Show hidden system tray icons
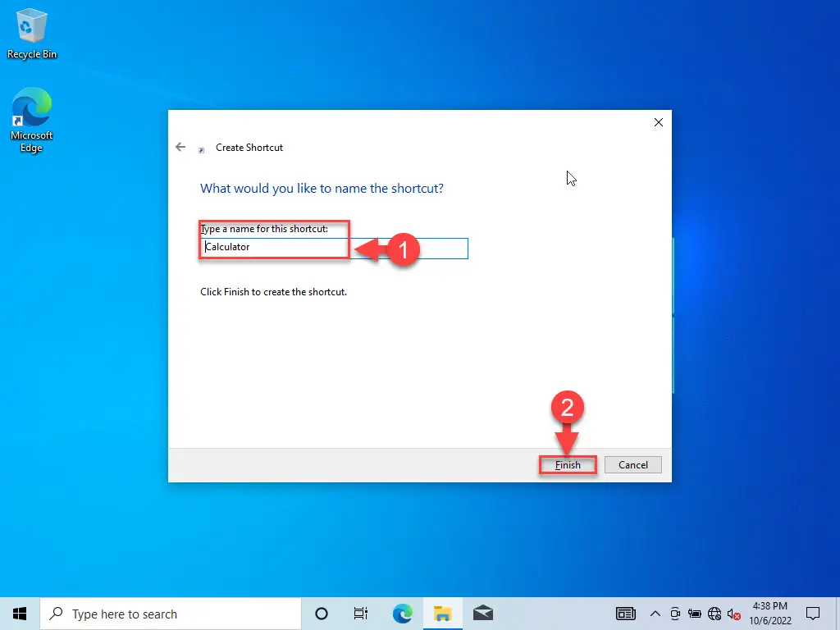This screenshot has height=630, width=840. 655,614
